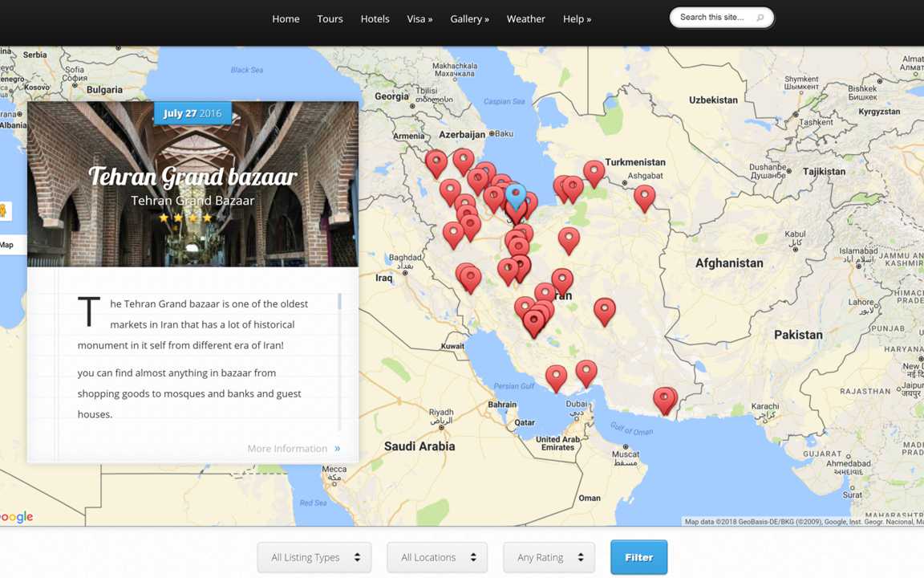Click the Street View pegman icon

(x=3, y=211)
